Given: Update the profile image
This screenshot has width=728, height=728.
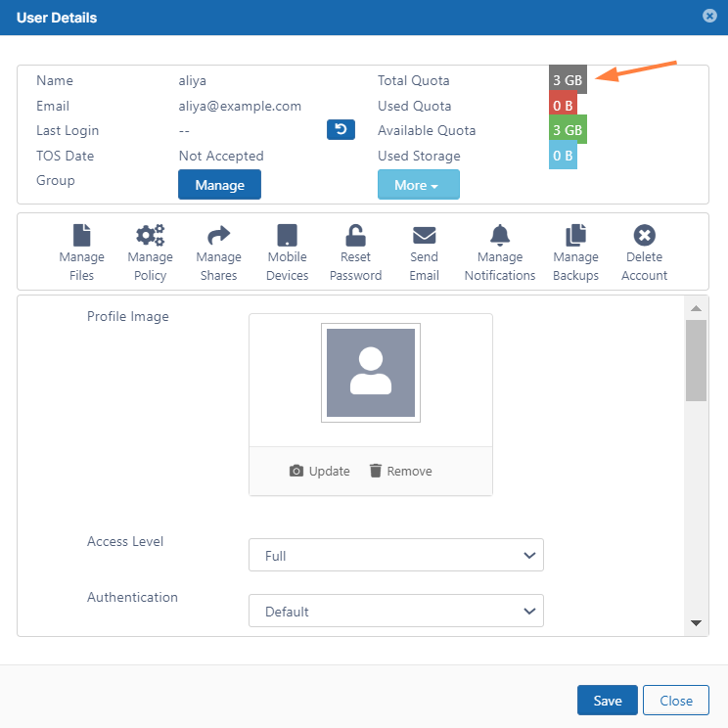Looking at the screenshot, I should point(320,471).
